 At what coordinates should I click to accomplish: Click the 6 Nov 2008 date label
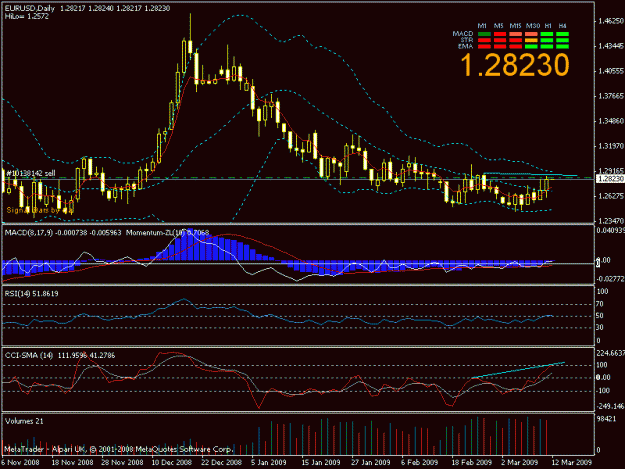pos(20,462)
